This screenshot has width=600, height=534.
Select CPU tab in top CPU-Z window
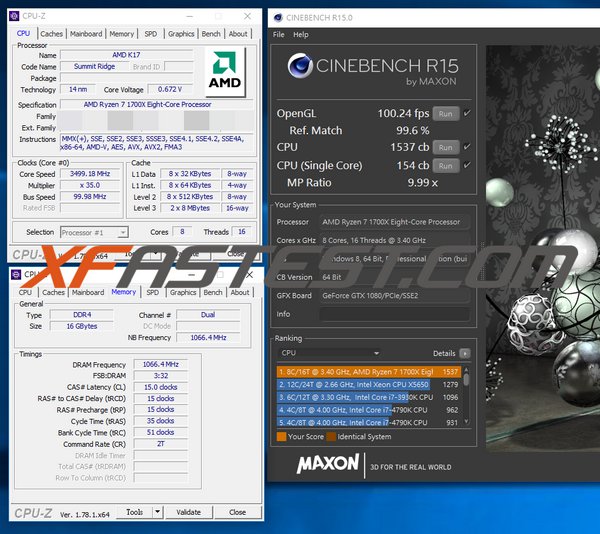coord(23,33)
